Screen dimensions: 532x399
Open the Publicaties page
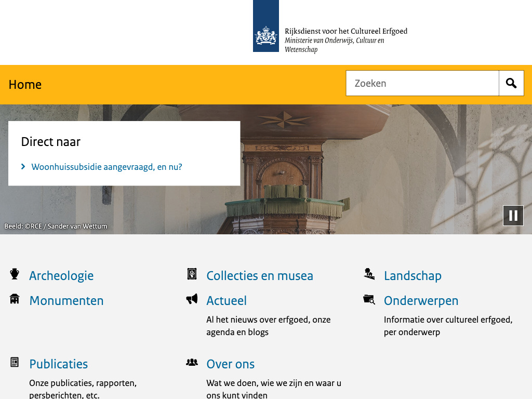pyautogui.click(x=59, y=364)
